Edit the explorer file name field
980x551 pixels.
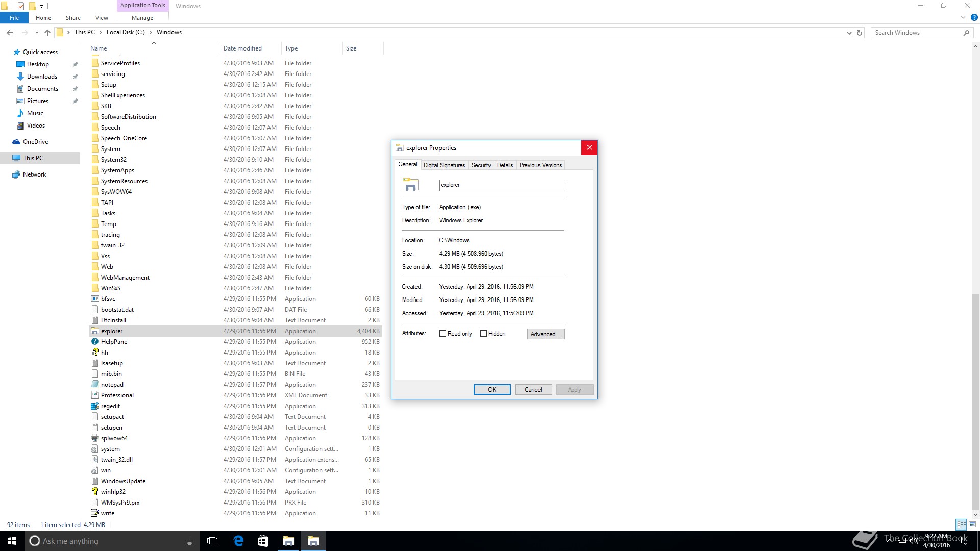tap(502, 185)
